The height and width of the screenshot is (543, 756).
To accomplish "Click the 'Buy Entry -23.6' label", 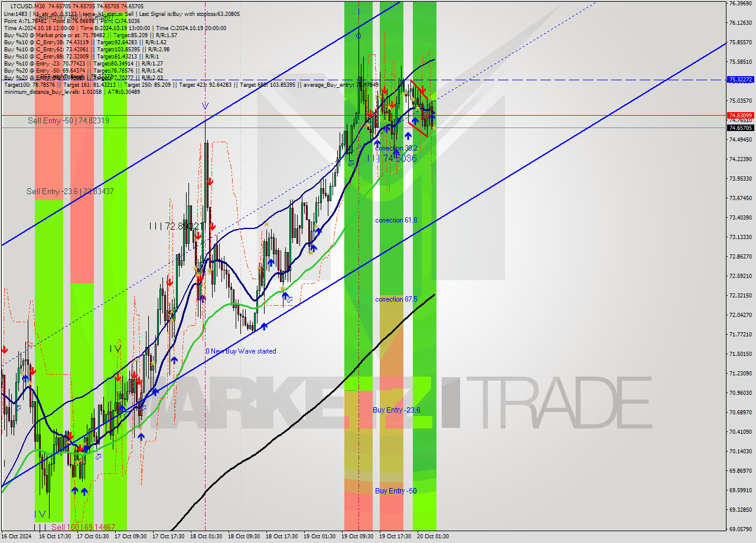I will coord(396,410).
